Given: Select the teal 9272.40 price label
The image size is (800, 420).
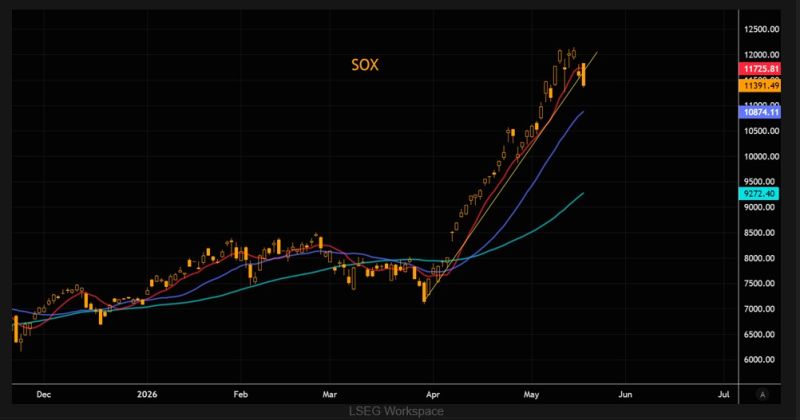Looking at the screenshot, I should click(x=759, y=193).
